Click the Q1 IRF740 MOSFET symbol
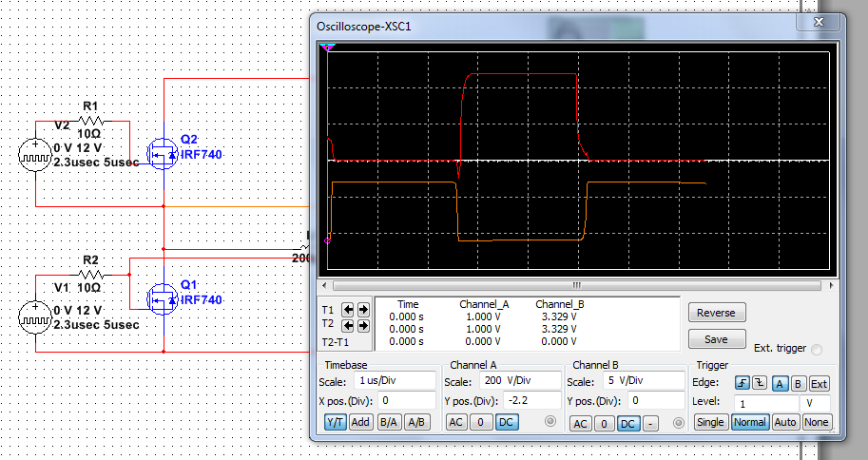868x460 pixels. click(x=163, y=299)
